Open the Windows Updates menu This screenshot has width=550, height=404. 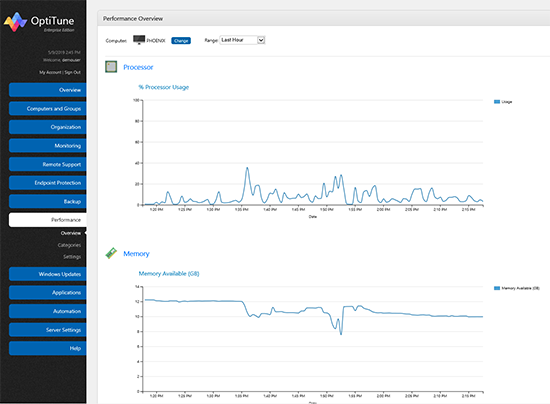click(48, 274)
